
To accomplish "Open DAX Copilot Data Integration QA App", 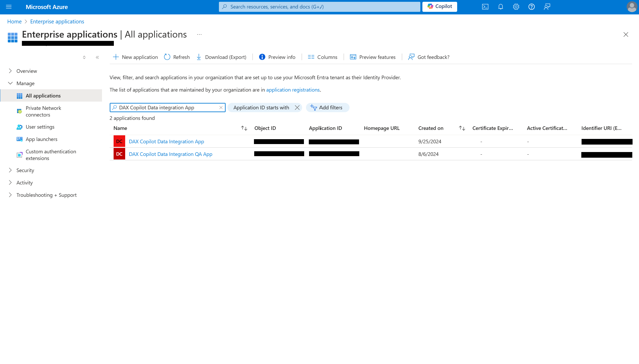I will coord(171,154).
